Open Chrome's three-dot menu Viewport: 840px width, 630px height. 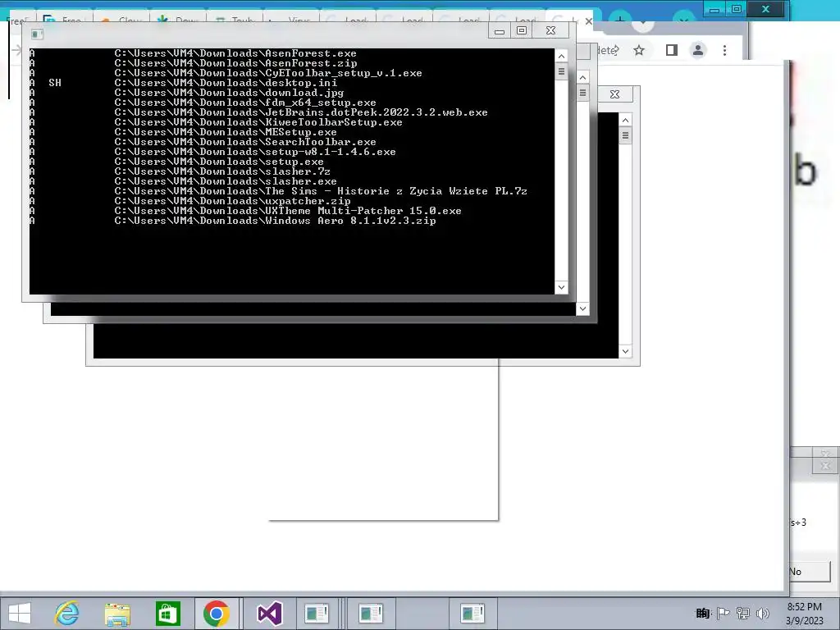tap(725, 50)
